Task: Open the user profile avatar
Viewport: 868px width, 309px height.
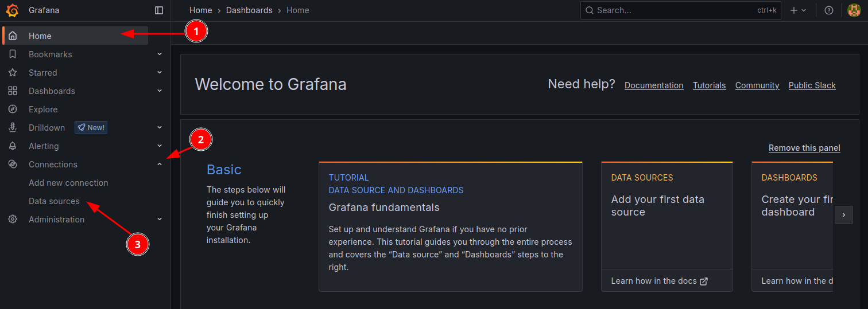Action: coord(854,10)
